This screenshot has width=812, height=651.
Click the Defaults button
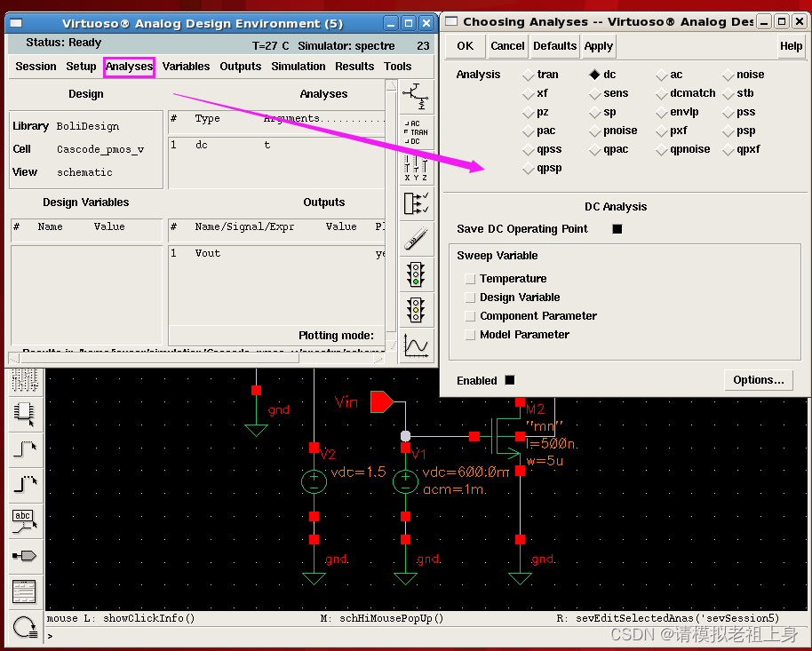(x=554, y=46)
